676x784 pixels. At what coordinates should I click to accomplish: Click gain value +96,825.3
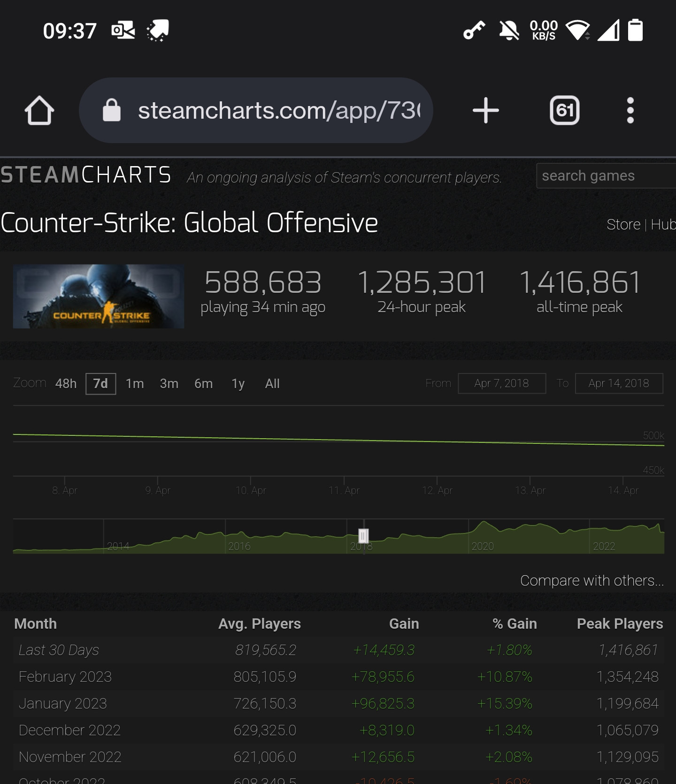point(383,704)
